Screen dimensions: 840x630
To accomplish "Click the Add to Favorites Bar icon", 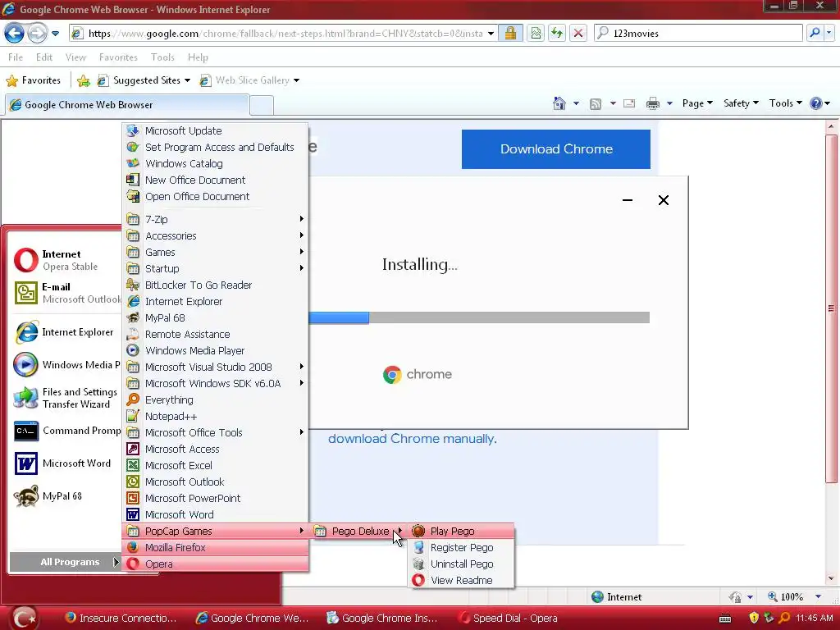I will click(x=84, y=80).
